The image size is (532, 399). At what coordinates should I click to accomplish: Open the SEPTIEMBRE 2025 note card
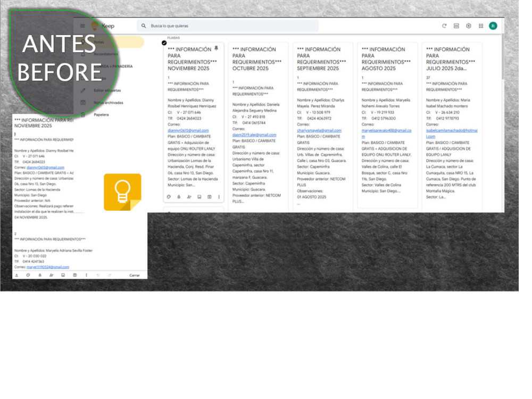pyautogui.click(x=323, y=127)
